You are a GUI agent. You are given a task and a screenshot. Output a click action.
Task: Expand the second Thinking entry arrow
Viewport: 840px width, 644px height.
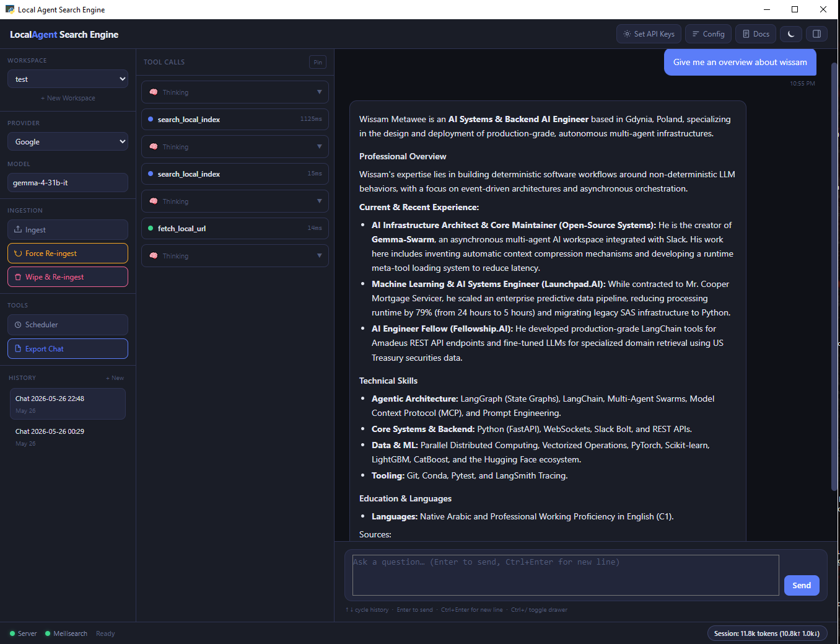(x=320, y=146)
